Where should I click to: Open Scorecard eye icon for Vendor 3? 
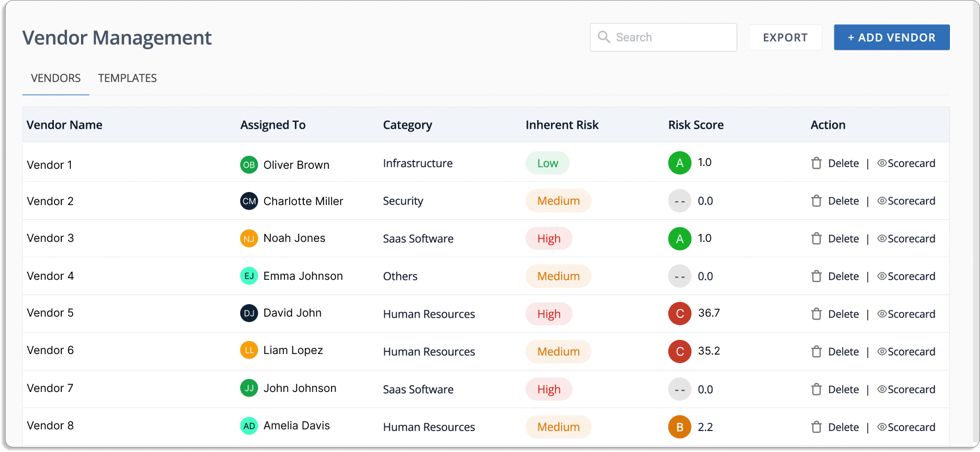click(882, 238)
